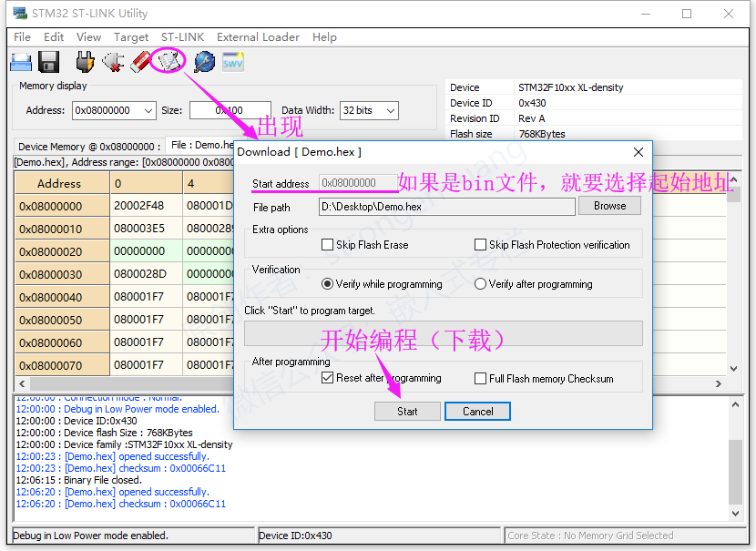Click log line Binary File closed
This screenshot has width=756, height=551.
79,480
